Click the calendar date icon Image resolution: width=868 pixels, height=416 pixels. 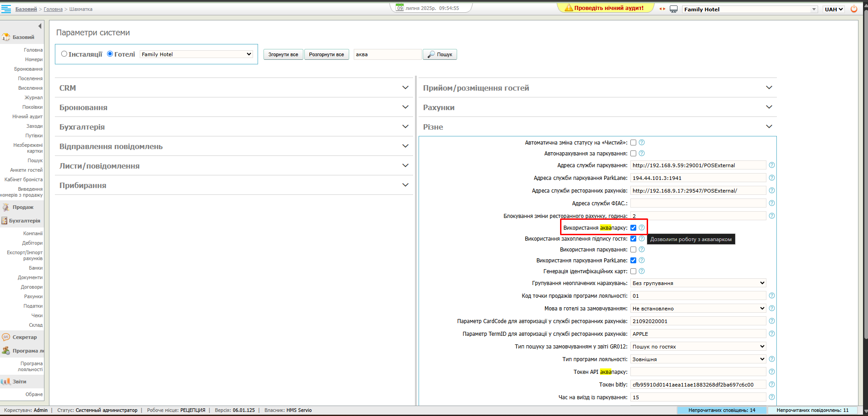(400, 8)
